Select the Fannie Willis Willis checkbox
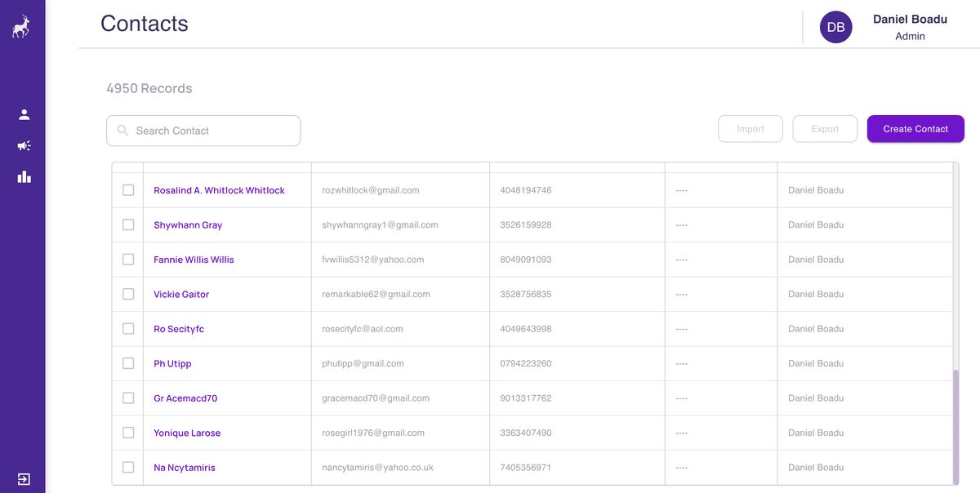This screenshot has width=980, height=493. (128, 259)
